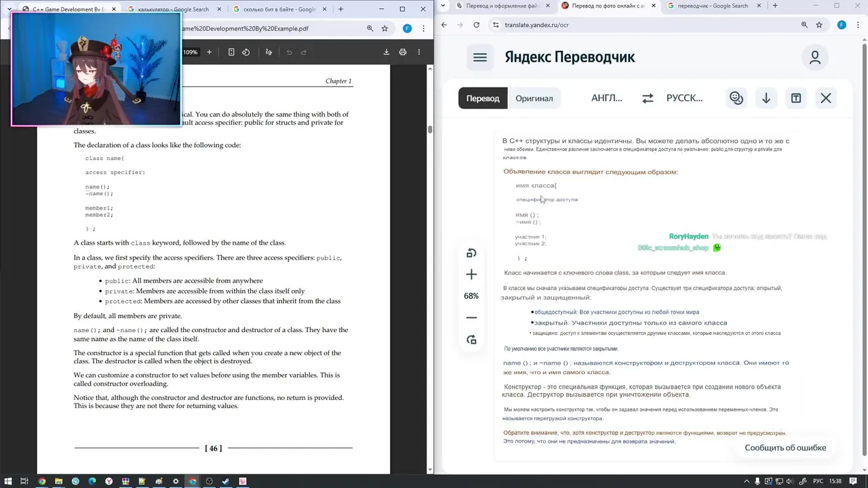
Task: Download the PDF file
Action: (387, 52)
